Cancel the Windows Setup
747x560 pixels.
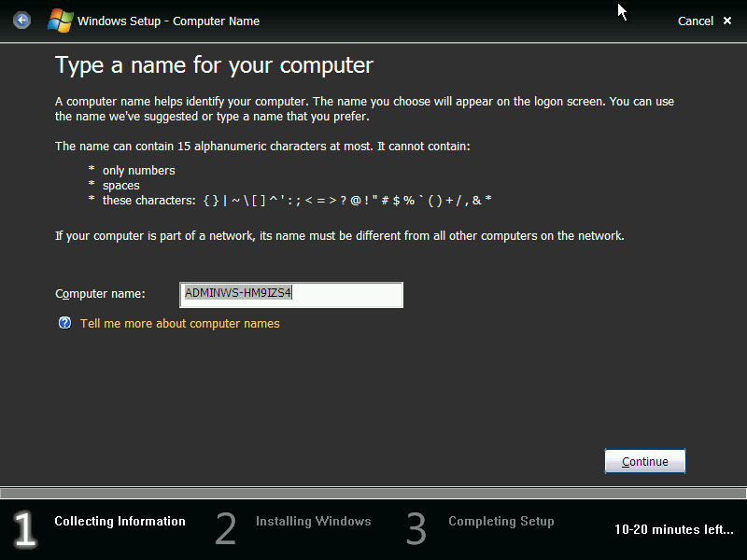pos(695,21)
